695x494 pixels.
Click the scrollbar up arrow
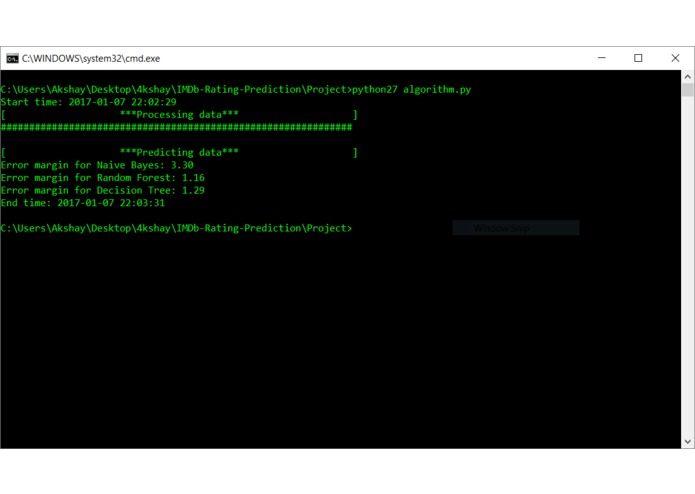pos(687,77)
